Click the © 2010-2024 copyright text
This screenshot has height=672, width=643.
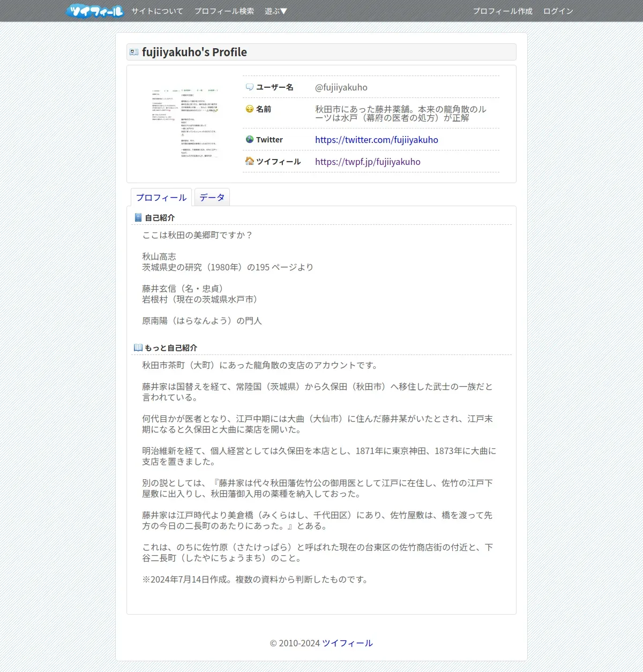295,643
